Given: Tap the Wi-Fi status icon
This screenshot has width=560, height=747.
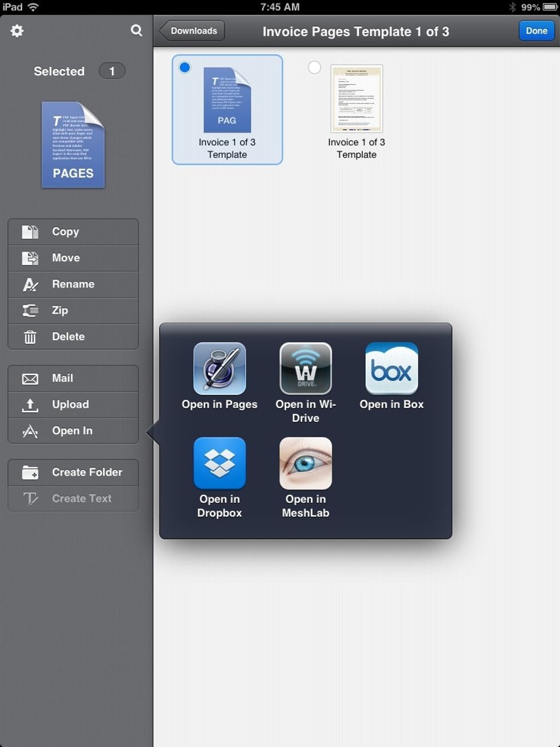Looking at the screenshot, I should coord(33,7).
